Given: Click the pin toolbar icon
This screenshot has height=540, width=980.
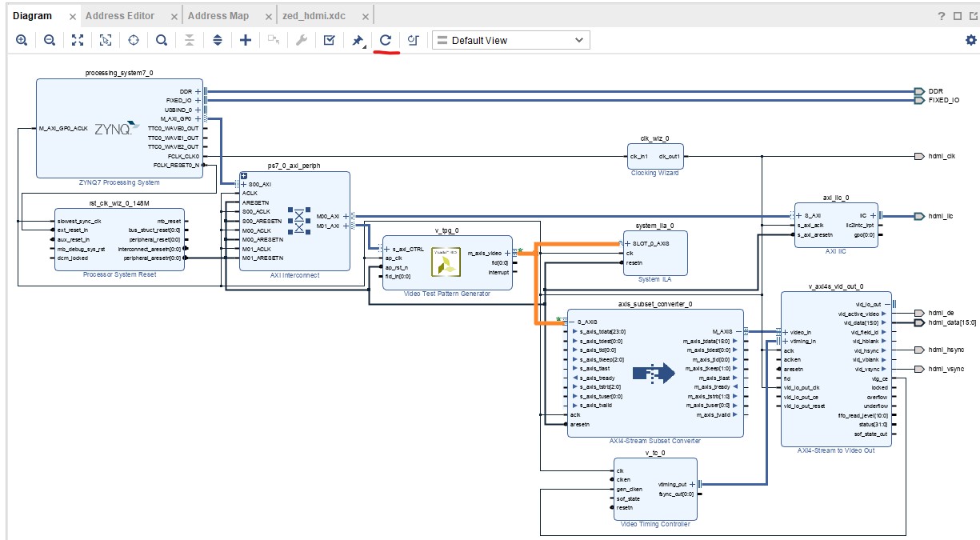Looking at the screenshot, I should point(358,40).
